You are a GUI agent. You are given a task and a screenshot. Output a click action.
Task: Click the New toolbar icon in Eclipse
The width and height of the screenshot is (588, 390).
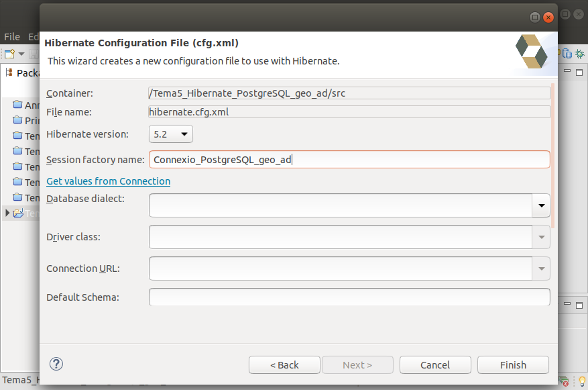pyautogui.click(x=9, y=54)
